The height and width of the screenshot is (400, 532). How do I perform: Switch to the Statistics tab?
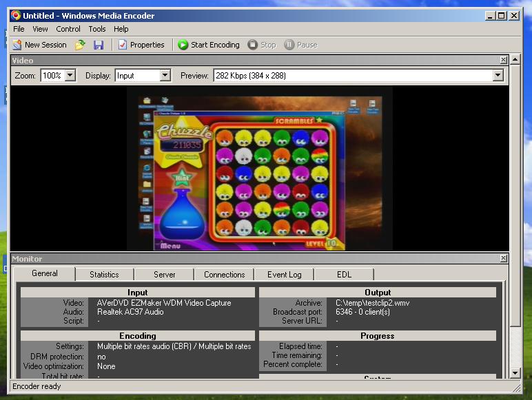pyautogui.click(x=104, y=275)
